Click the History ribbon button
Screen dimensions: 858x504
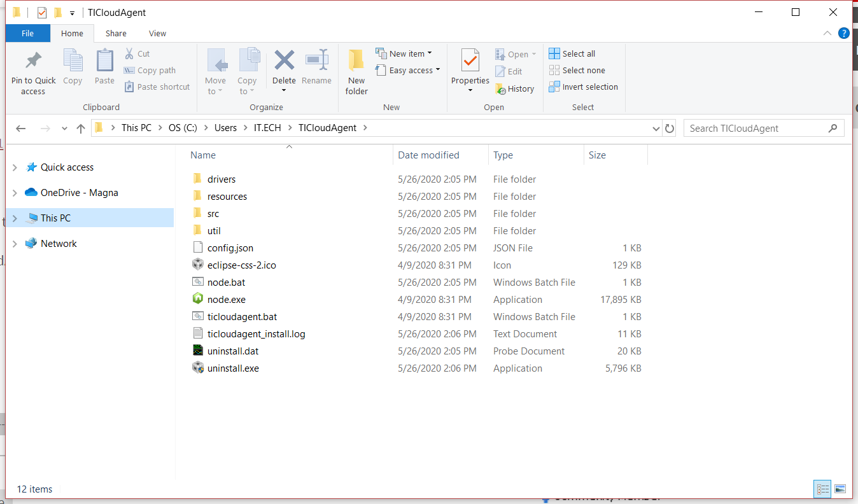point(514,88)
